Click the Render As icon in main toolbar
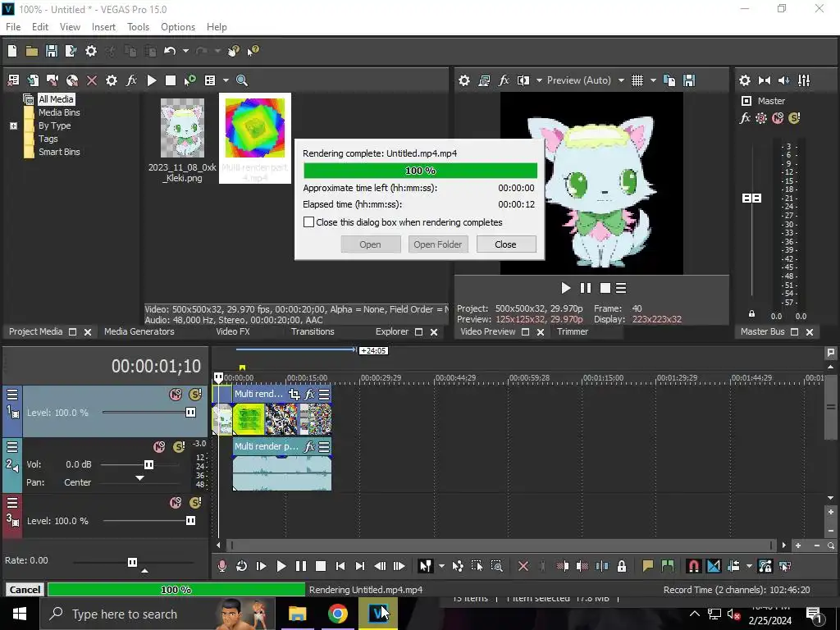Viewport: 840px width, 630px height. [71, 51]
